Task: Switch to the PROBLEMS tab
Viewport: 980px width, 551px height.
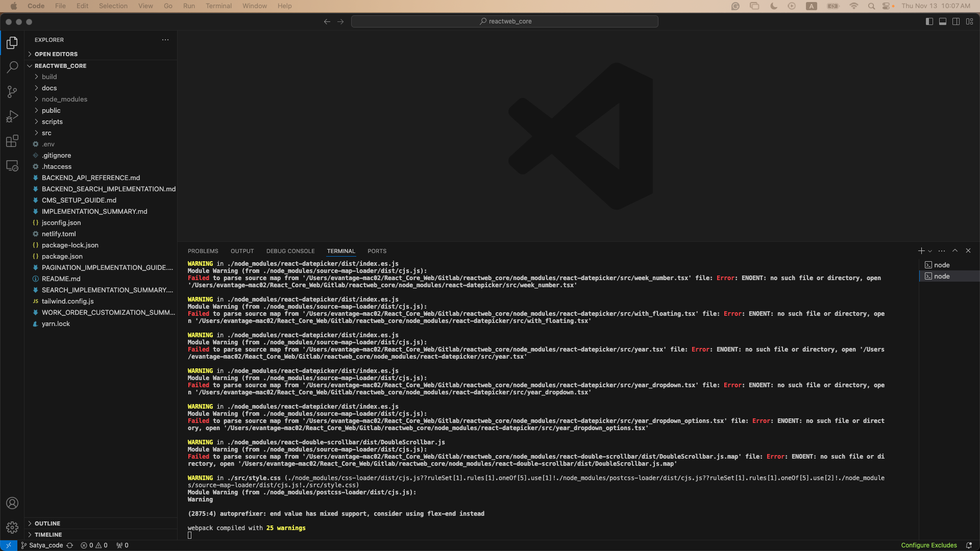Action: pyautogui.click(x=203, y=251)
